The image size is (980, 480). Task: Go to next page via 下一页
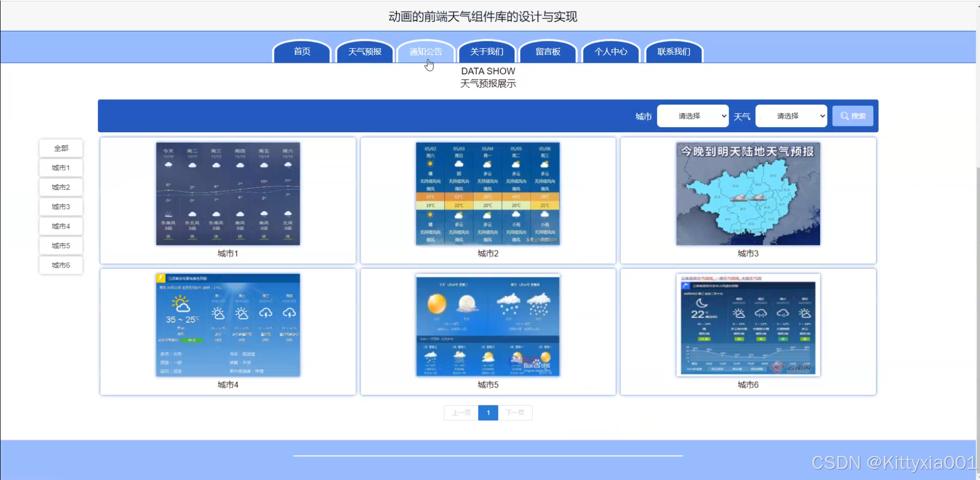pyautogui.click(x=515, y=413)
